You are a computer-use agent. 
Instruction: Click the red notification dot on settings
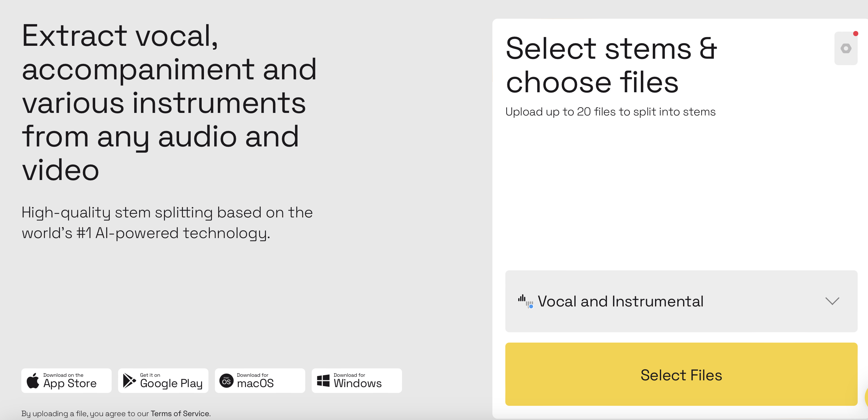coord(855,33)
